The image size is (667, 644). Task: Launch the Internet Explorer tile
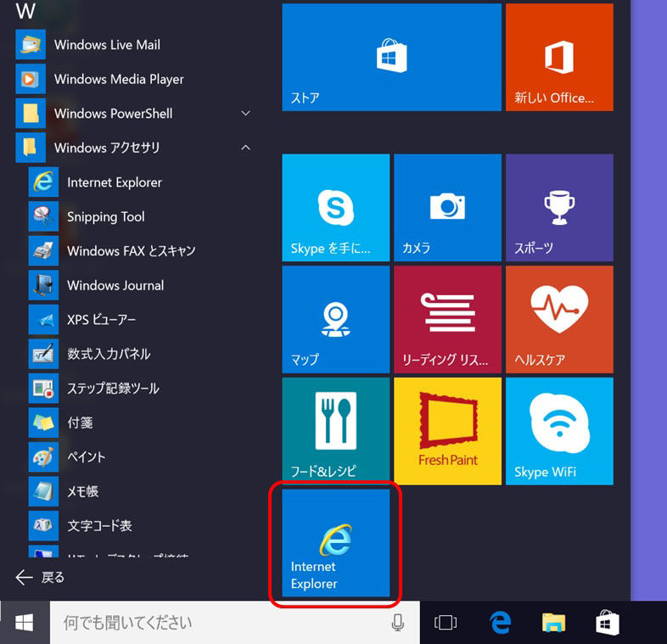[336, 543]
